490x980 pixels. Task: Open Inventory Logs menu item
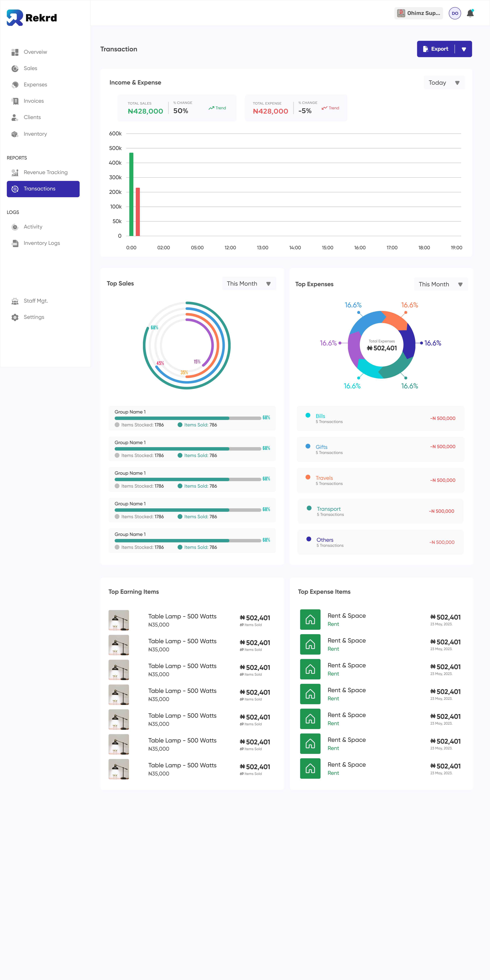[x=42, y=243]
